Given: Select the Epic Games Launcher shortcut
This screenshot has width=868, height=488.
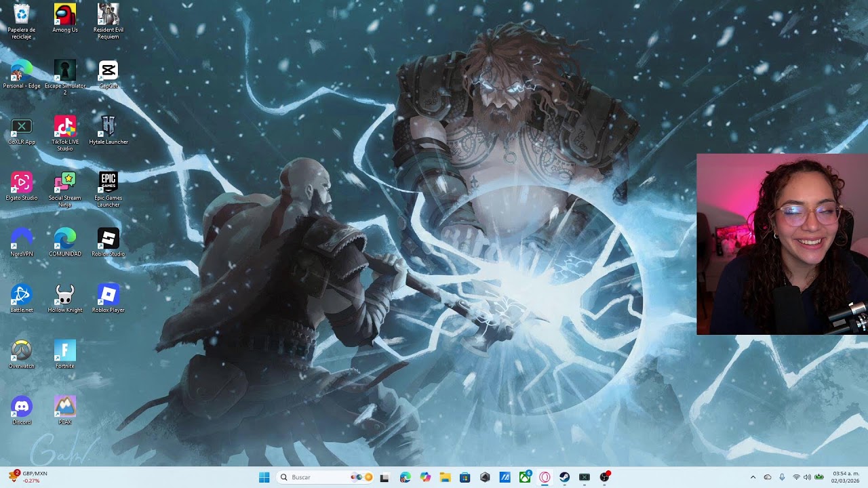Looking at the screenshot, I should [x=108, y=189].
